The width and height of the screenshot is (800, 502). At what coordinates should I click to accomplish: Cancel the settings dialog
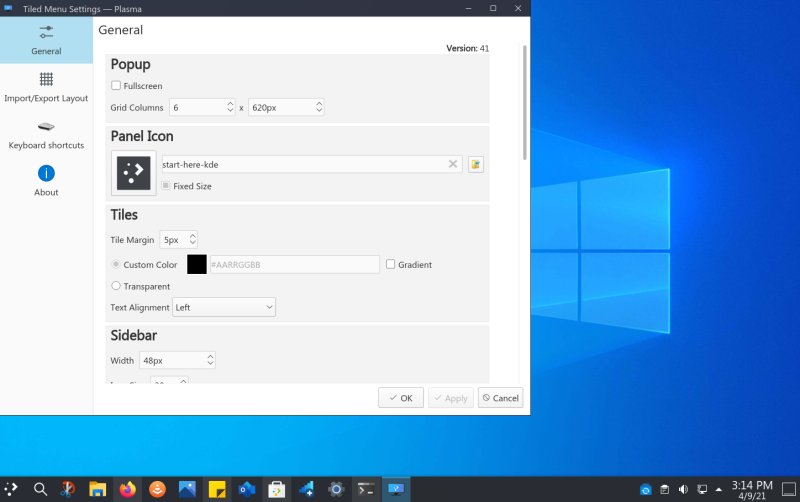pos(500,398)
